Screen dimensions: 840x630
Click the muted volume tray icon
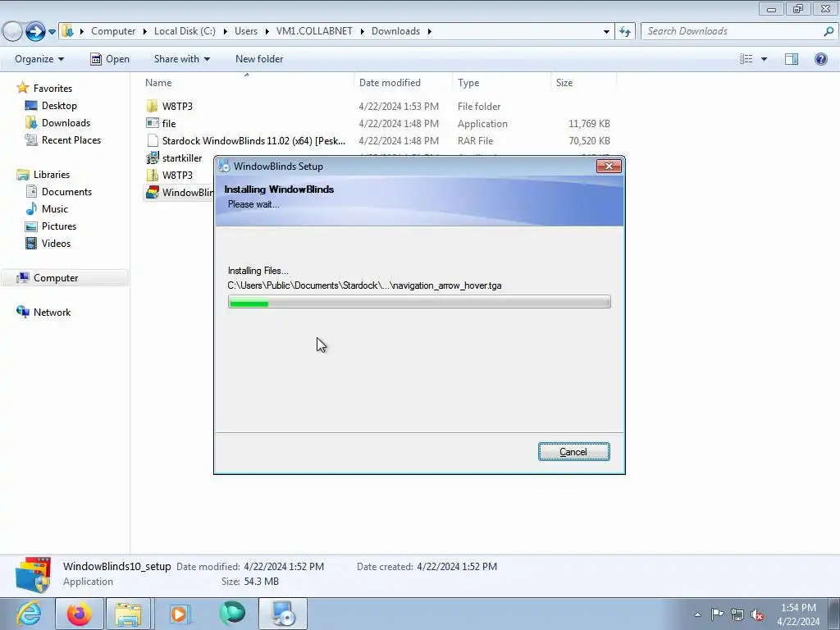click(757, 614)
